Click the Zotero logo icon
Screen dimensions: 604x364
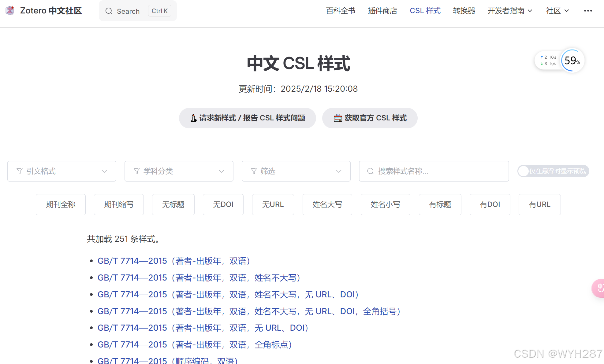tap(10, 11)
